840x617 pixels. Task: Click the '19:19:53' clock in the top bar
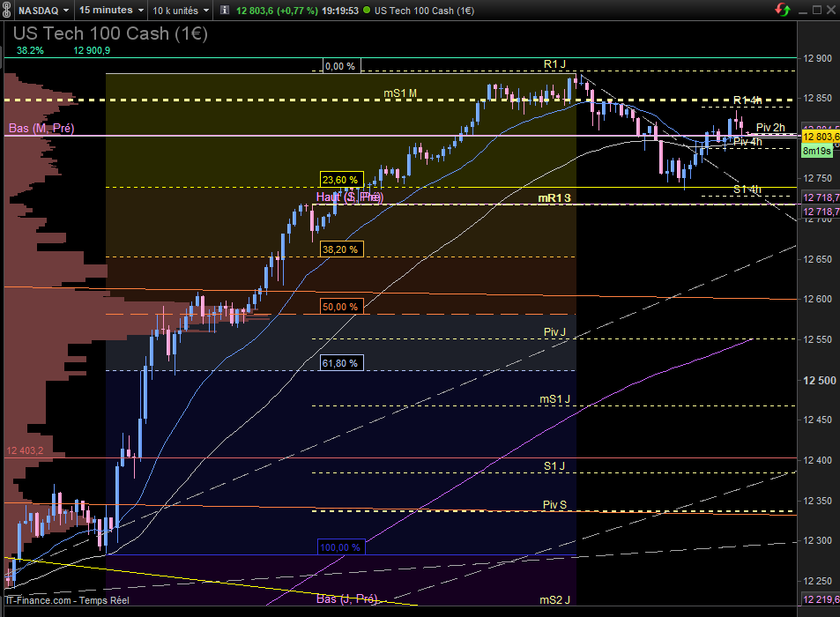pyautogui.click(x=340, y=11)
